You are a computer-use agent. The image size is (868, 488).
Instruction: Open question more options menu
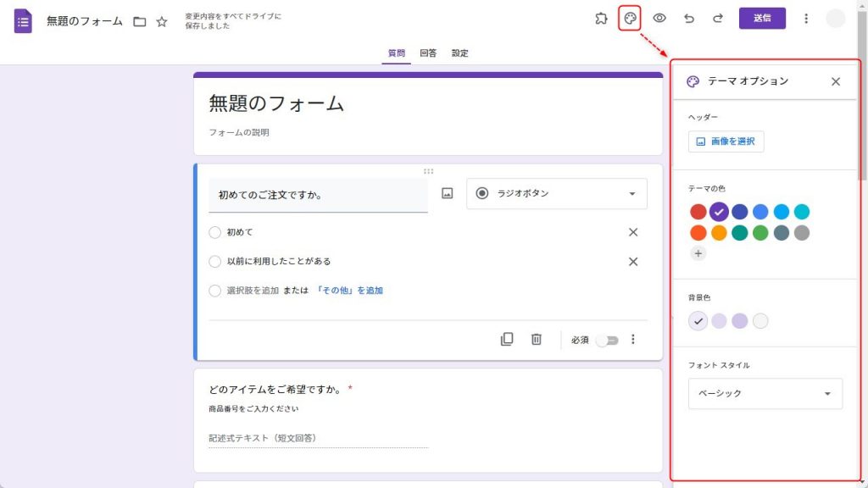tap(632, 339)
